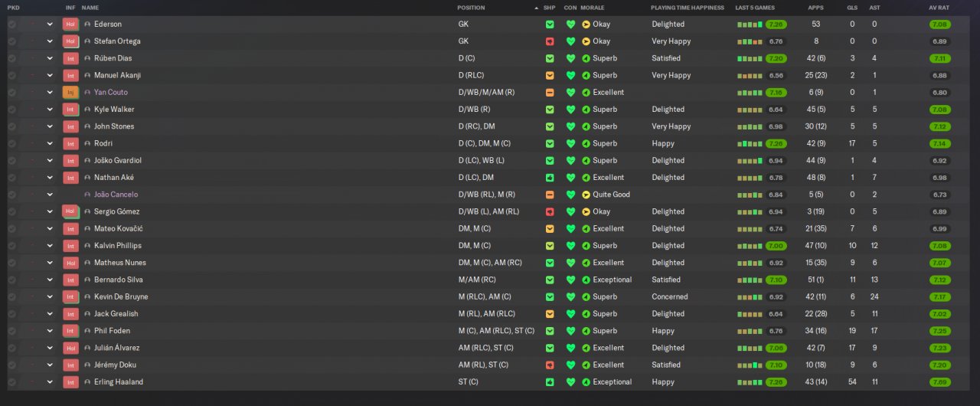Open the row dropdown chevron for Matheus Nunes
The image size is (980, 406).
(50, 263)
